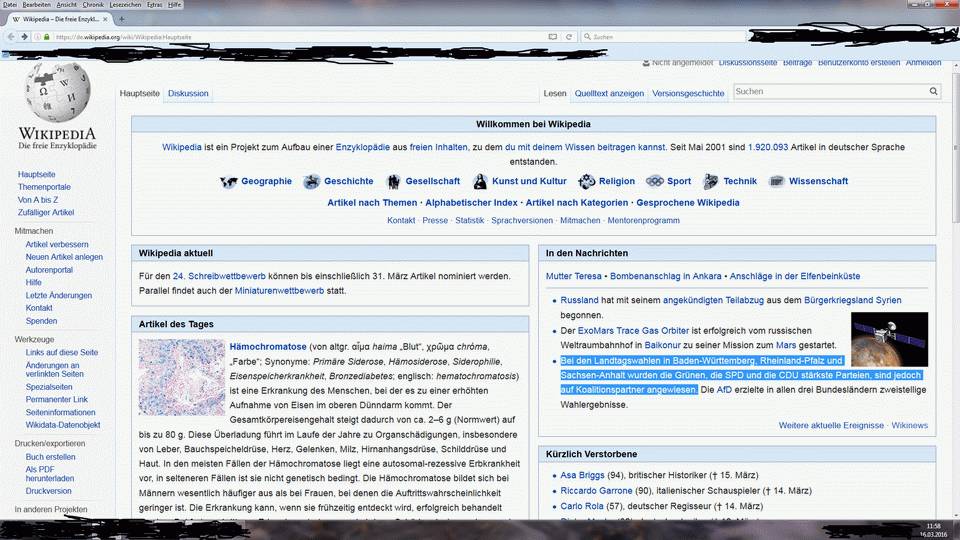Click the Zufälliger Artikel sidebar link
This screenshot has width=960, height=540.
(46, 212)
